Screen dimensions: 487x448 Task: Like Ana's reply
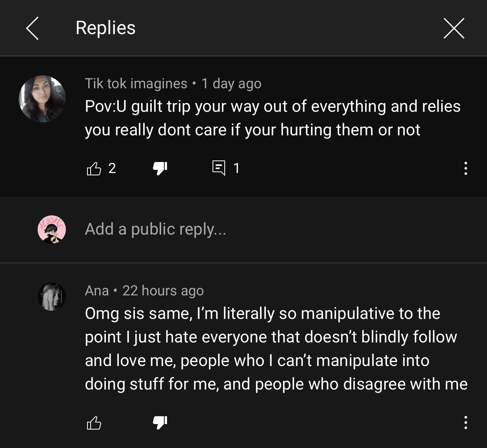click(x=94, y=423)
